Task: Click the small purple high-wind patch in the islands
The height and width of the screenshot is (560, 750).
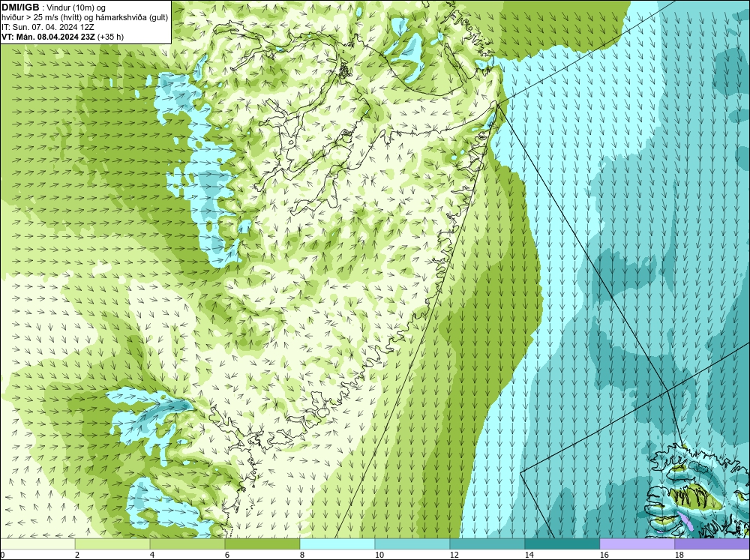Action: coord(686,520)
